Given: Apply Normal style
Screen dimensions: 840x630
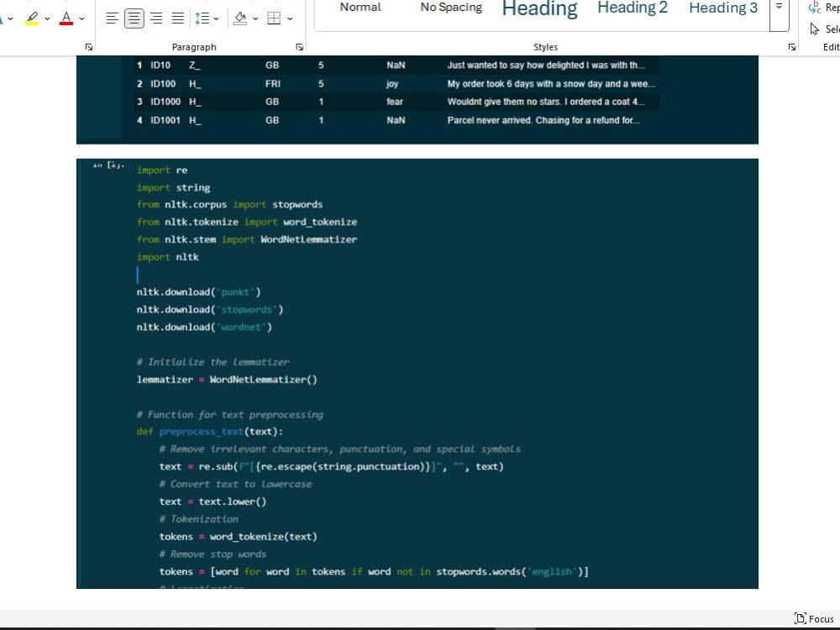Looking at the screenshot, I should [x=360, y=8].
